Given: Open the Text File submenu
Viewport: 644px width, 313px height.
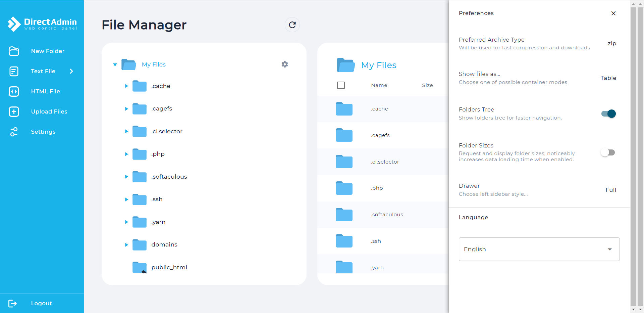Looking at the screenshot, I should [71, 71].
